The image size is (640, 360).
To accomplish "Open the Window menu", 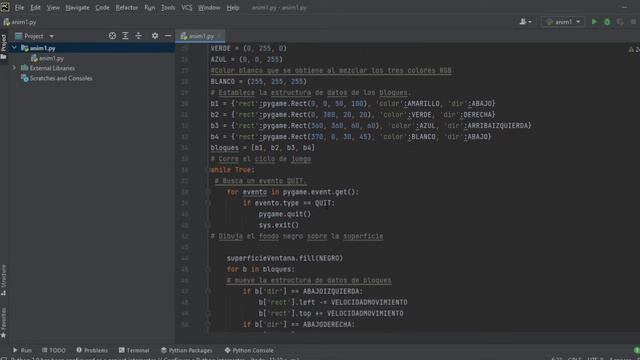I will [x=209, y=8].
